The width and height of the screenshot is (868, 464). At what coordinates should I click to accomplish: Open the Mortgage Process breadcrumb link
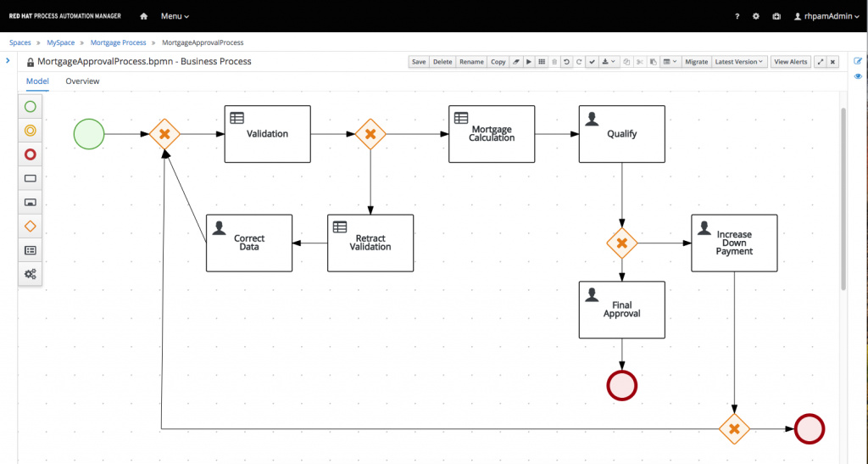coord(118,42)
